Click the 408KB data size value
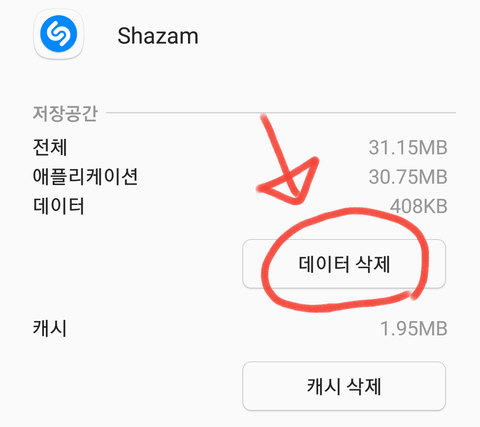The image size is (480, 427). click(x=419, y=206)
